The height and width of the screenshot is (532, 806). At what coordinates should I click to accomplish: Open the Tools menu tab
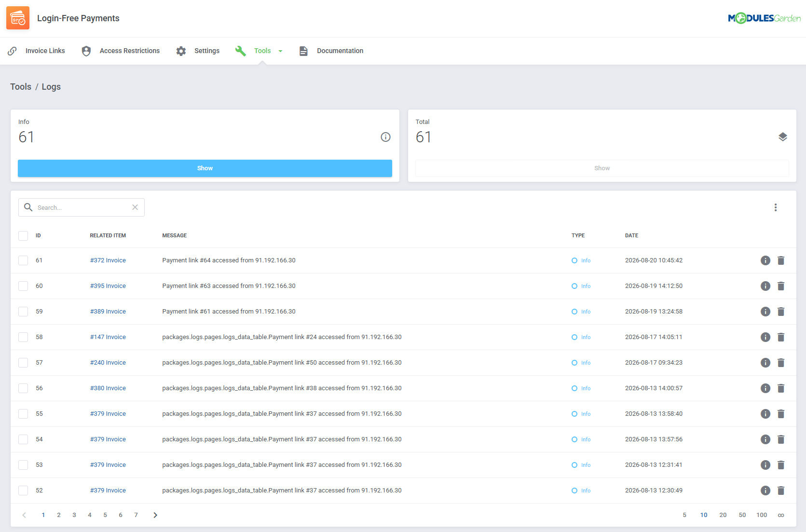(x=259, y=51)
